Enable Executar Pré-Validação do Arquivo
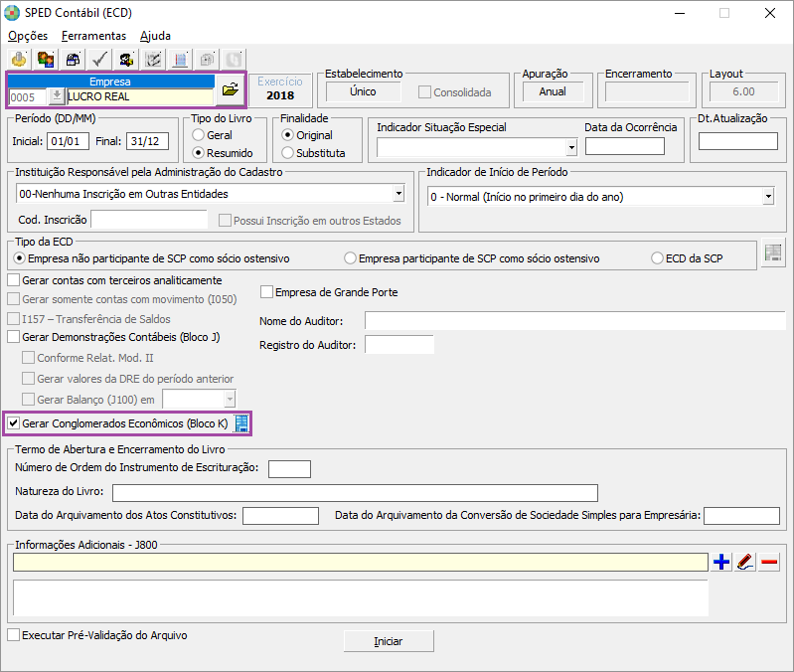794x672 pixels. pyautogui.click(x=97, y=635)
